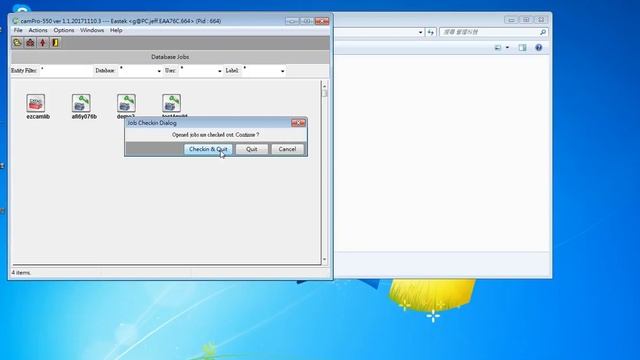
Task: Open the User filter dropdown
Action: click(220, 71)
